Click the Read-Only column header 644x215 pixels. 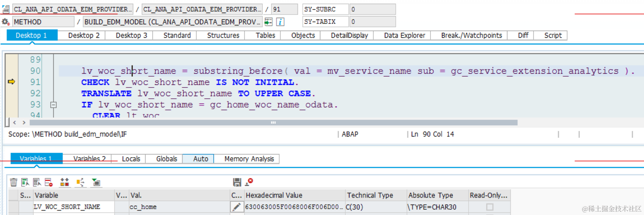pyautogui.click(x=489, y=195)
